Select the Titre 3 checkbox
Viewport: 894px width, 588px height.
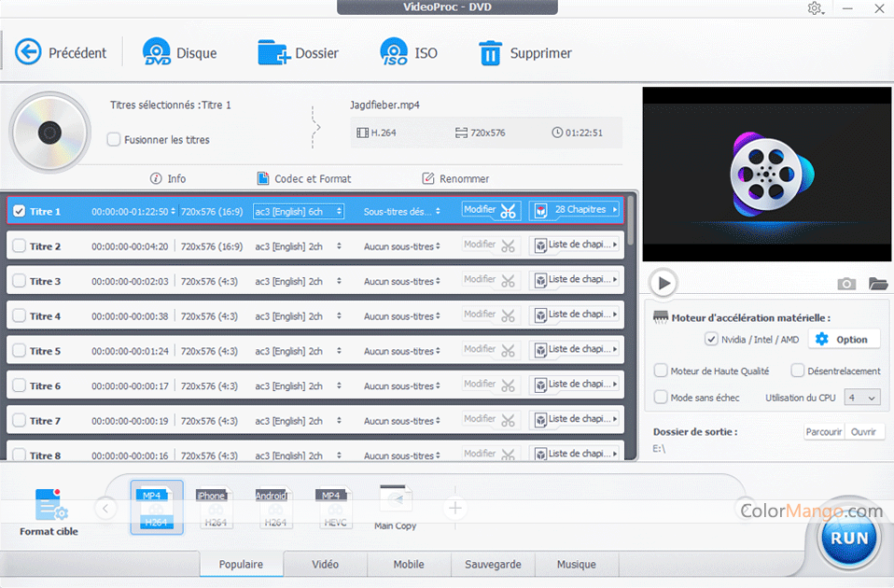point(20,280)
